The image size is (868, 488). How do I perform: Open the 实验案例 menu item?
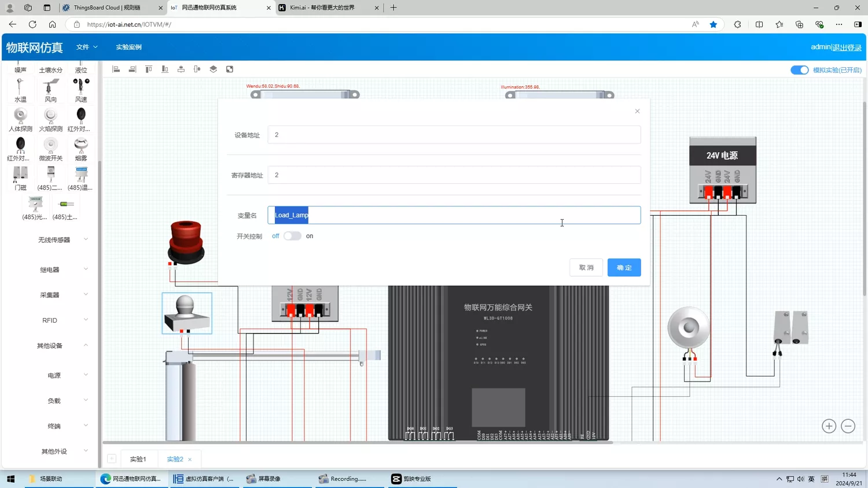point(128,47)
